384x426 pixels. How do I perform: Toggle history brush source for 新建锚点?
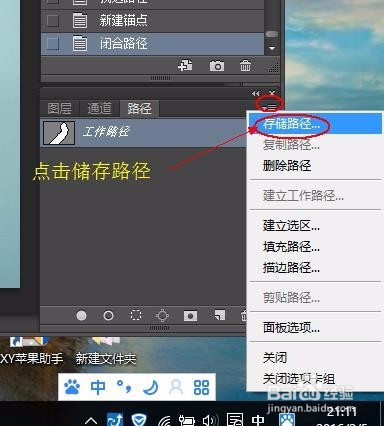pyautogui.click(x=53, y=21)
